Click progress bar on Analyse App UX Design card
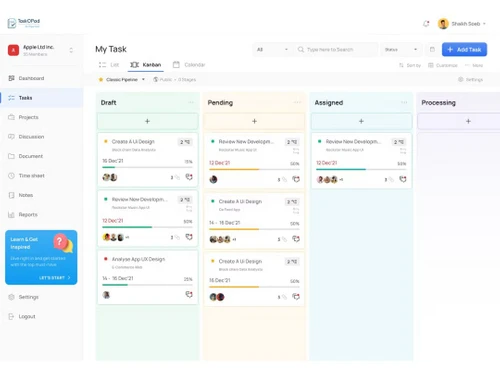 (147, 285)
